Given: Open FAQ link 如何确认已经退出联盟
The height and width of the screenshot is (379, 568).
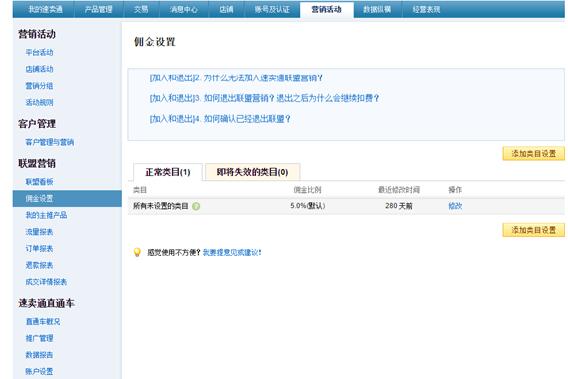Looking at the screenshot, I should pos(220,119).
